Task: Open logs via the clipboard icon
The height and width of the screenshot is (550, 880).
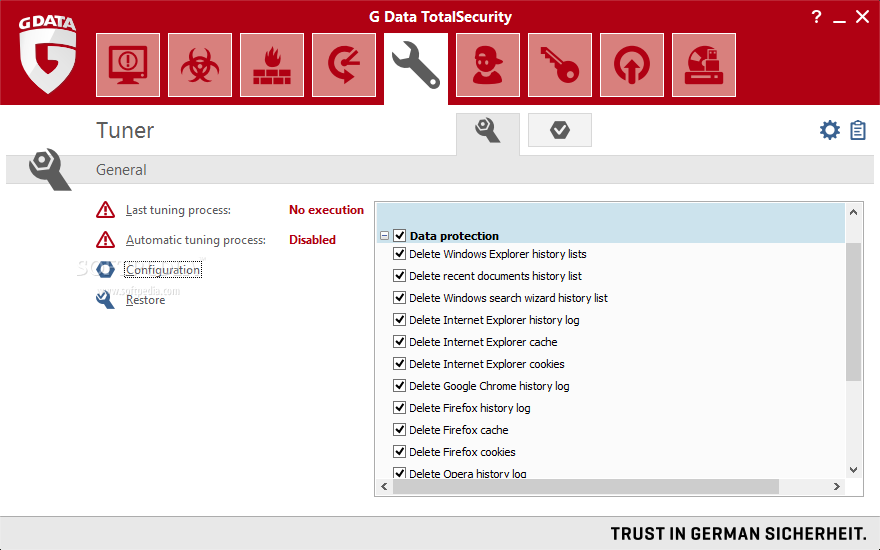Action: click(x=858, y=130)
